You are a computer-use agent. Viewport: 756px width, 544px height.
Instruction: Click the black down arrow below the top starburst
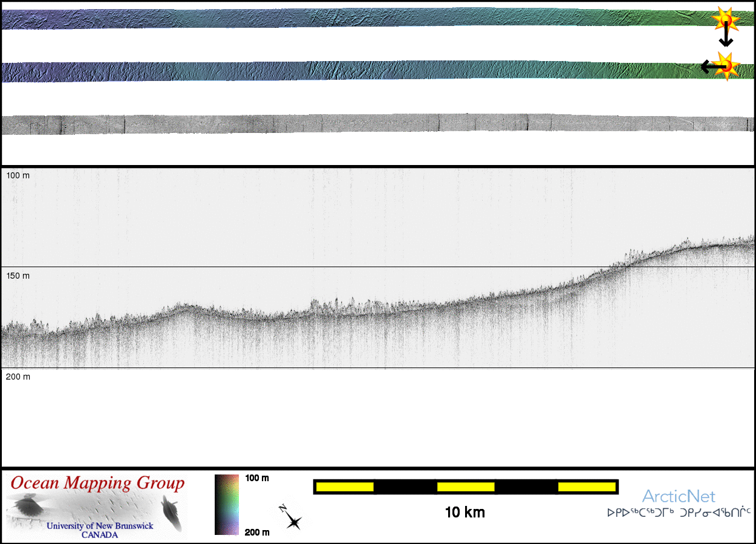(726, 39)
